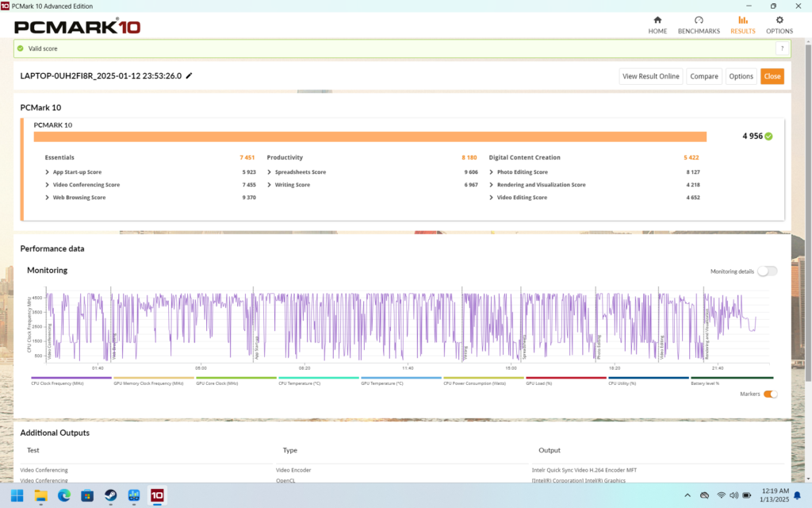Click the Video Encoder type cell
Image resolution: width=812 pixels, height=508 pixels.
[x=293, y=470]
